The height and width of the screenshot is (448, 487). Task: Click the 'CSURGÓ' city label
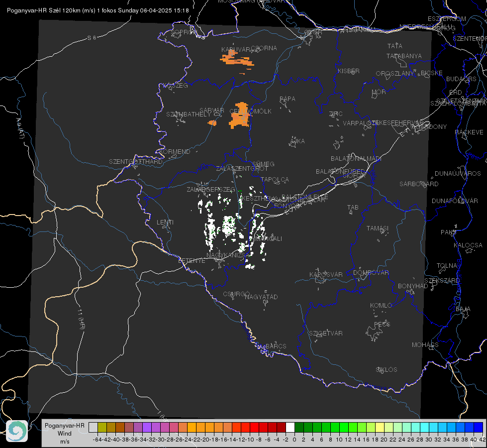236,294
